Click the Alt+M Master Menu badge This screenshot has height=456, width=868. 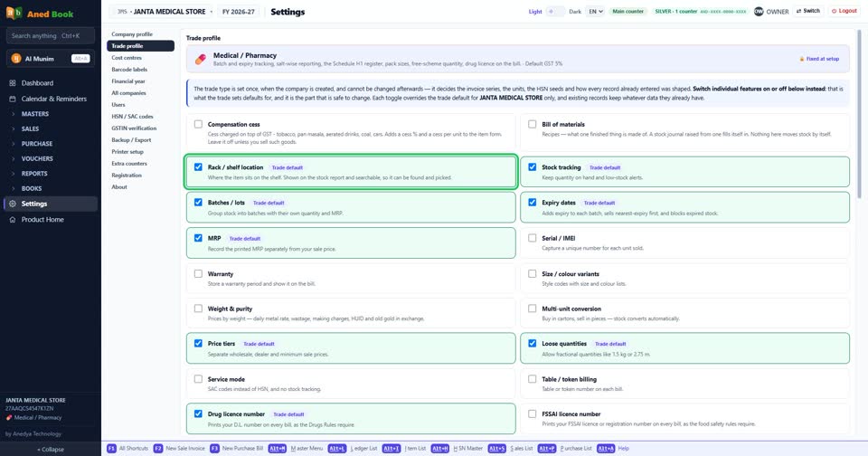click(x=278, y=448)
